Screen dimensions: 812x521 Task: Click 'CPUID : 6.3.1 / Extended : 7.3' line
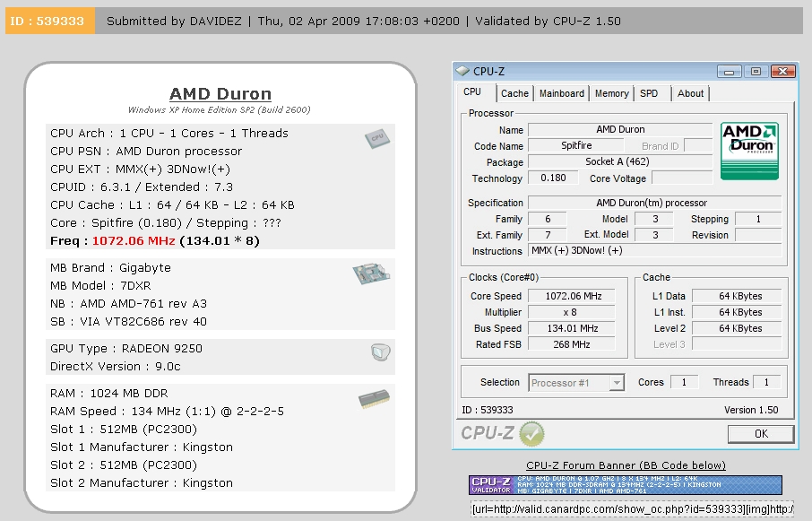[142, 187]
